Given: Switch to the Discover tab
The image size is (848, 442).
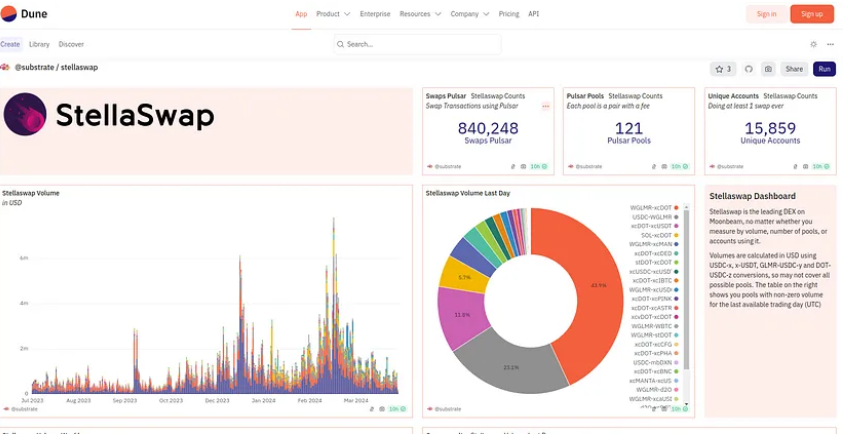Looking at the screenshot, I should 71,44.
